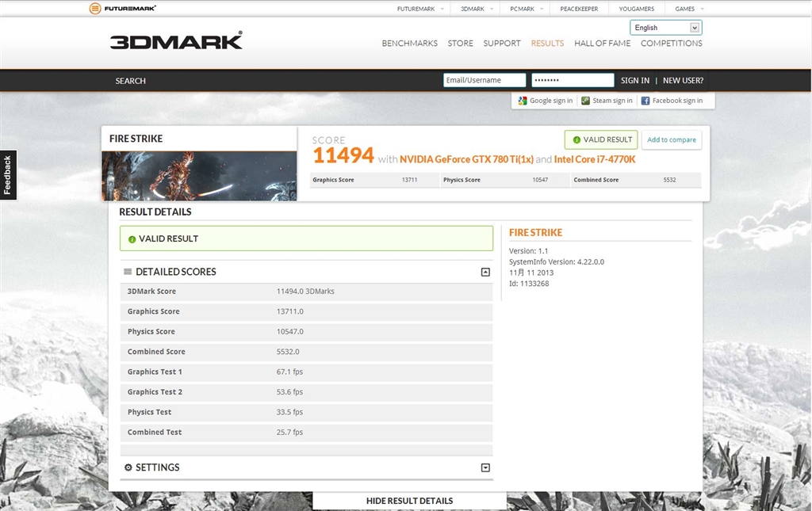Click the Physics Score value 10547.0
812x511 pixels.
point(290,331)
